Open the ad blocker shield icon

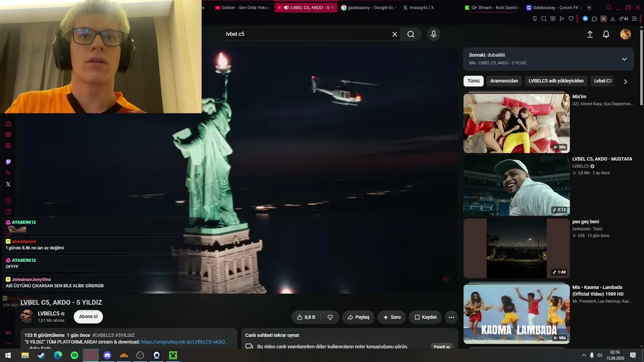(x=552, y=19)
